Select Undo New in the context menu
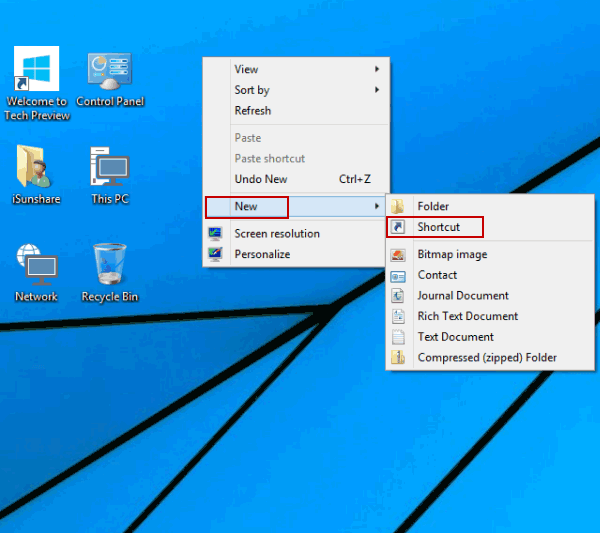The image size is (600, 533). click(261, 180)
